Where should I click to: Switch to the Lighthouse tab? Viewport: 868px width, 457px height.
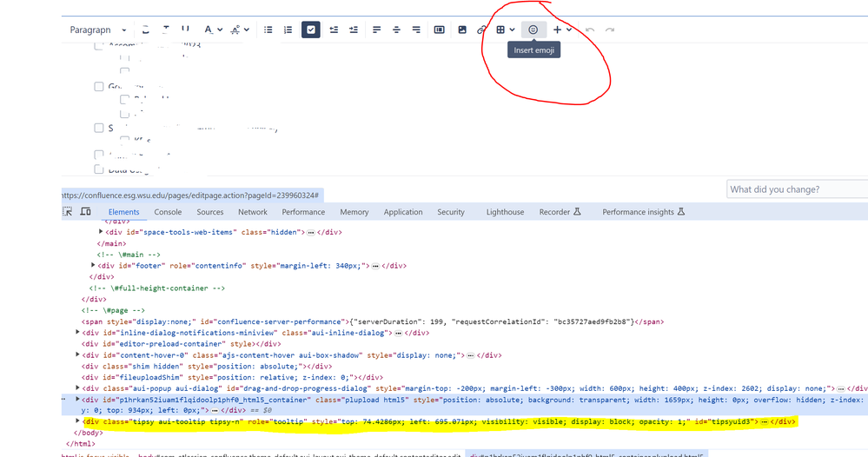(x=505, y=212)
